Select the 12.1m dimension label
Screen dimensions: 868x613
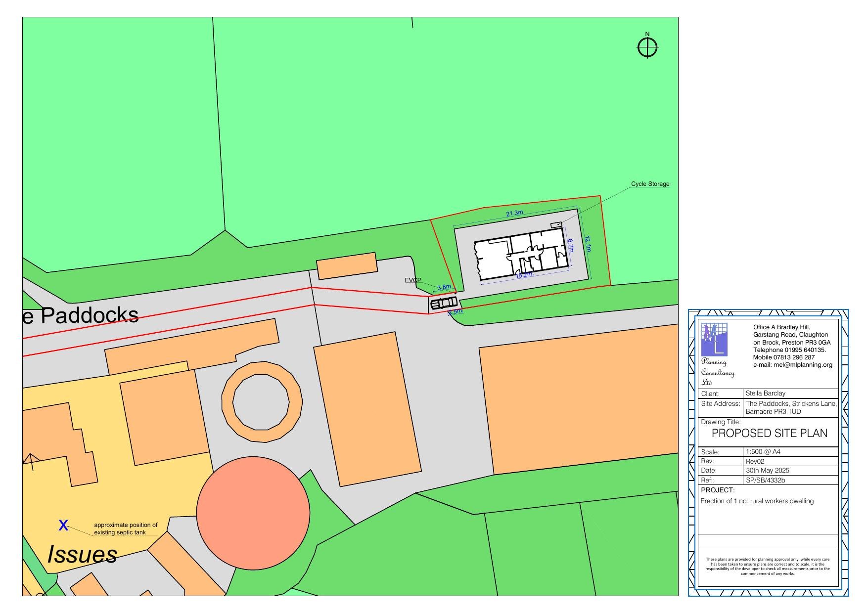tap(588, 244)
